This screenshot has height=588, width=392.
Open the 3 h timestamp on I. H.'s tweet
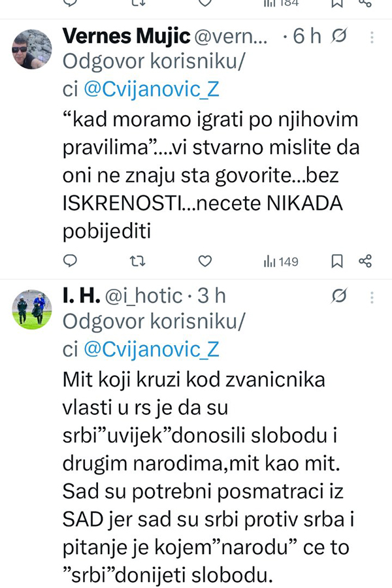click(x=211, y=296)
